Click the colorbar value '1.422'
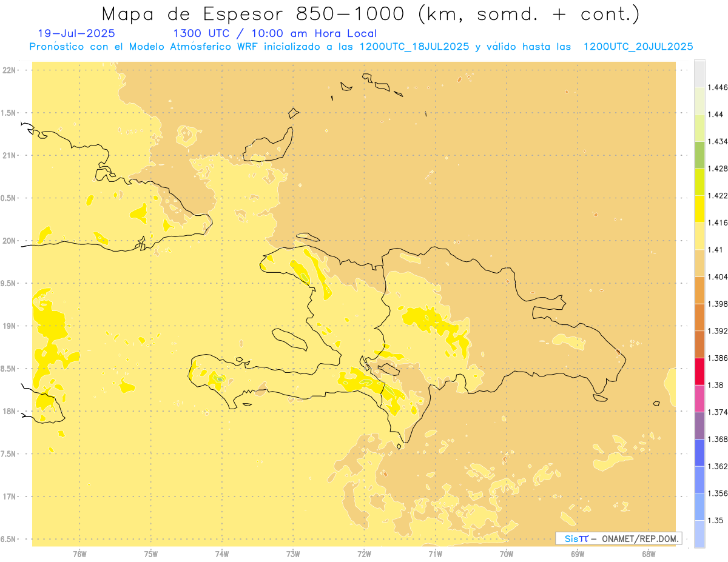This screenshot has height=562, width=728. point(718,196)
